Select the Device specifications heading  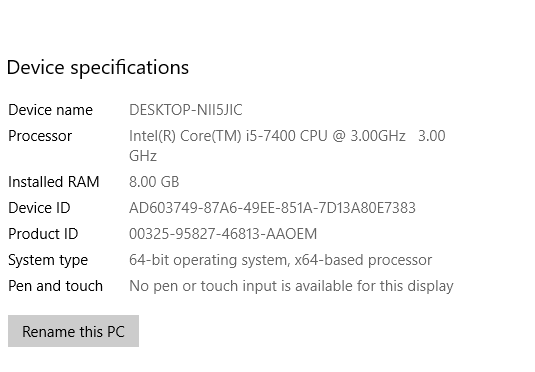pos(98,68)
